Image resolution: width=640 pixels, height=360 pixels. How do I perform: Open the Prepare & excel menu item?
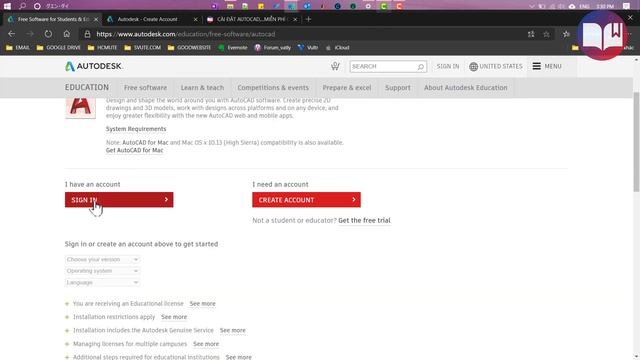[347, 88]
